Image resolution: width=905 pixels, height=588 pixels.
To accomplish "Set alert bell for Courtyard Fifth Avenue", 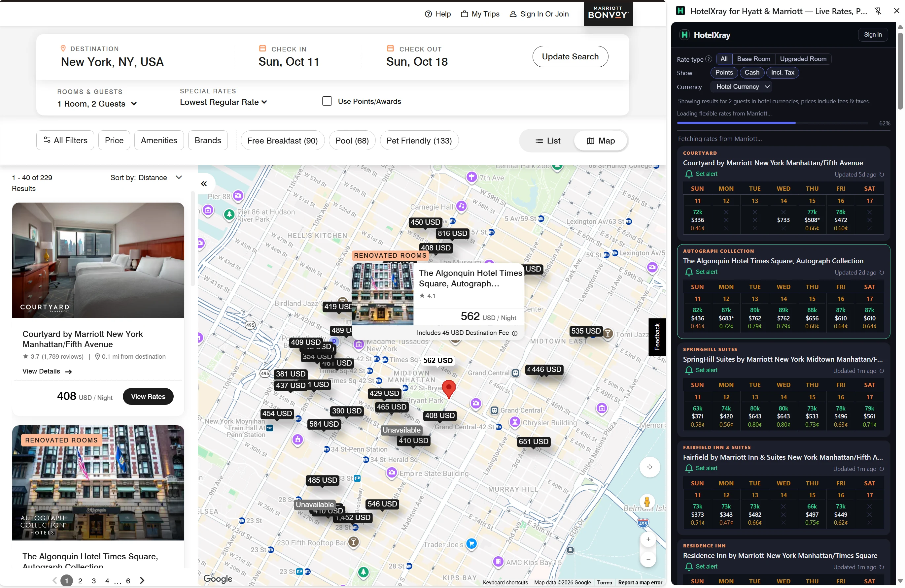I will point(688,174).
